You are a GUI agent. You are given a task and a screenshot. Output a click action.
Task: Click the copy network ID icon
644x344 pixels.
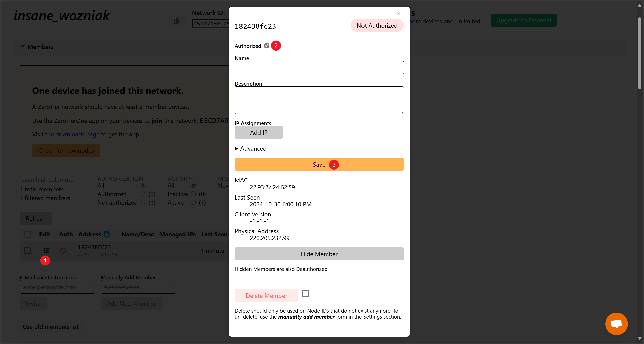click(x=177, y=21)
